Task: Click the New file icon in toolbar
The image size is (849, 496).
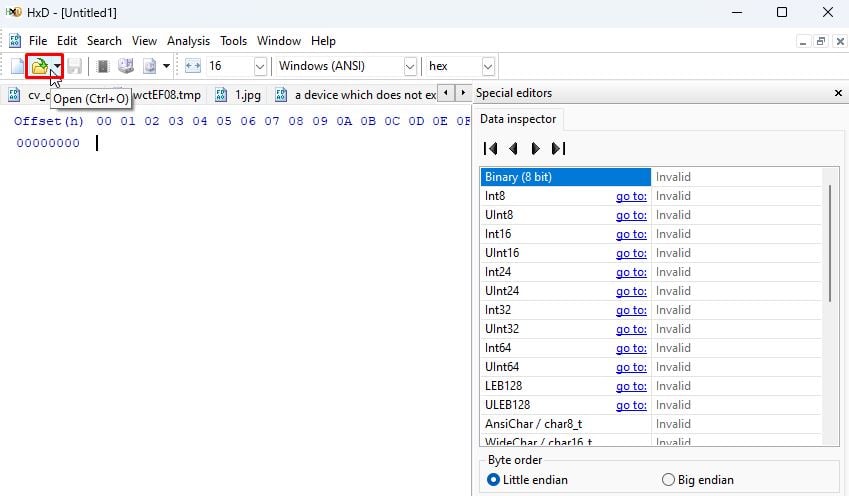Action: [17, 67]
